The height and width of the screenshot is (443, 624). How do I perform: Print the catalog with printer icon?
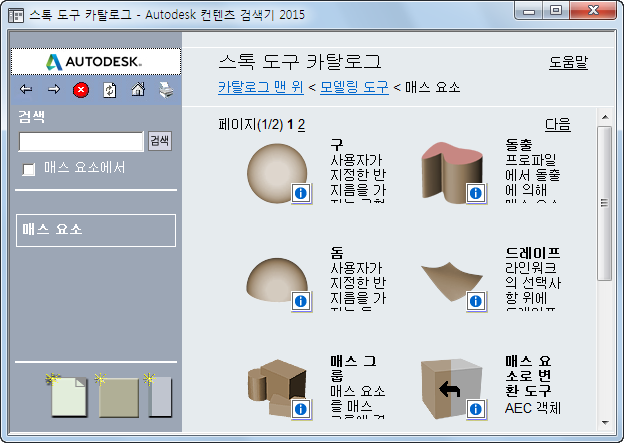166,90
